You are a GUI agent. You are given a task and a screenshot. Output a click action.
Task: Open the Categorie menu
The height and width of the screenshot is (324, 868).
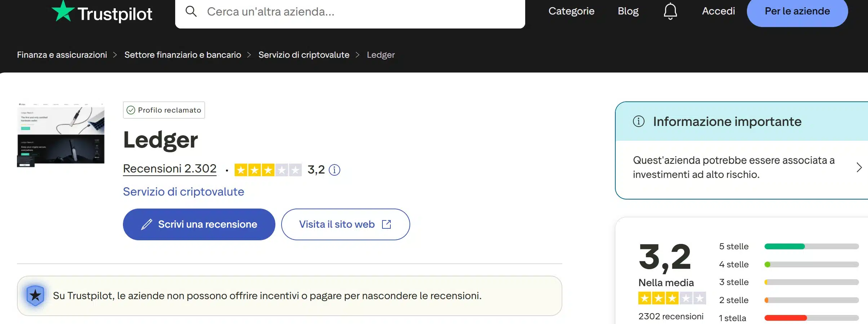[571, 11]
